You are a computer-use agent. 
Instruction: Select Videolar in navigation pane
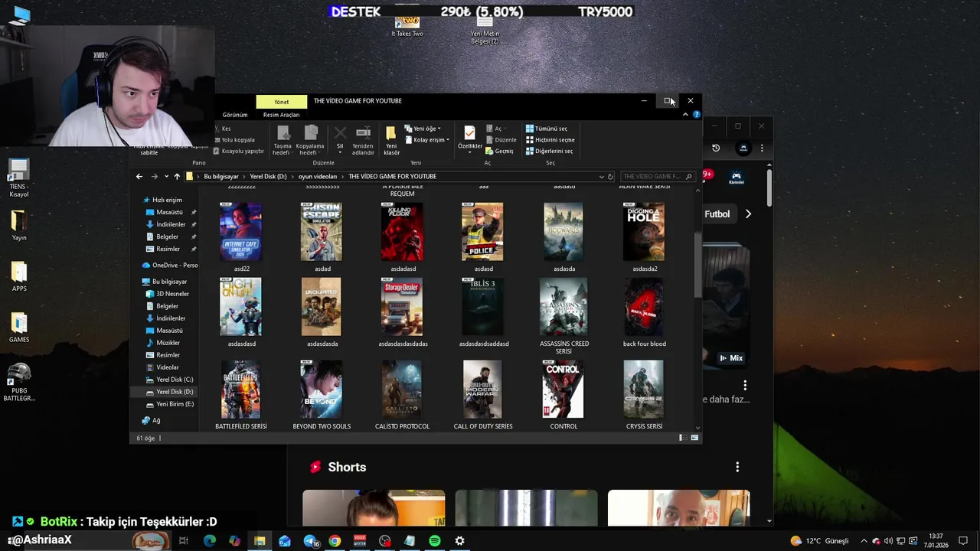(x=162, y=367)
